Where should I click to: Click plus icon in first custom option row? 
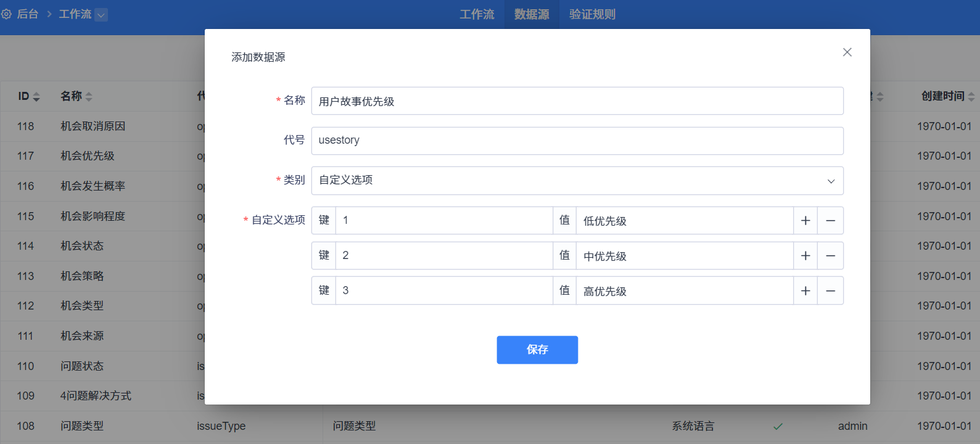point(805,221)
